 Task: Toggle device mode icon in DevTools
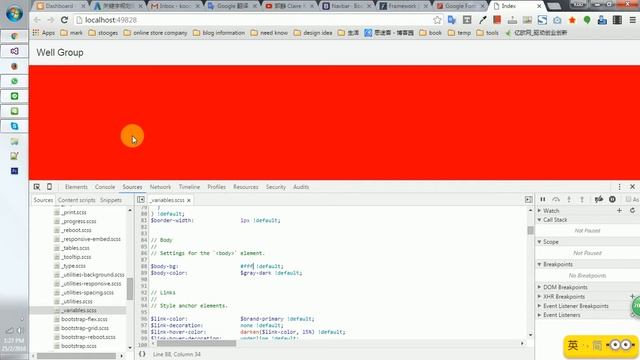click(x=49, y=187)
